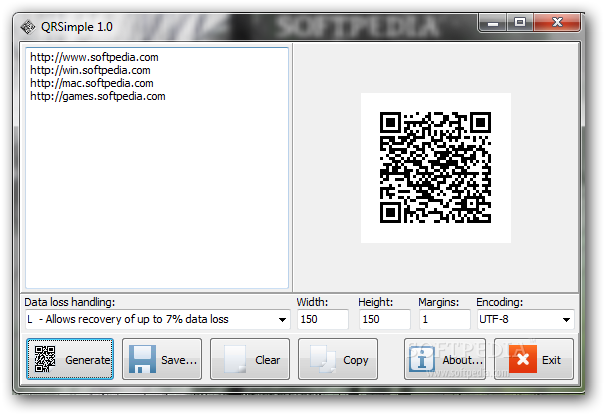Screen dimensions: 605x415
Task: Click the blue info About icon
Action: (422, 359)
